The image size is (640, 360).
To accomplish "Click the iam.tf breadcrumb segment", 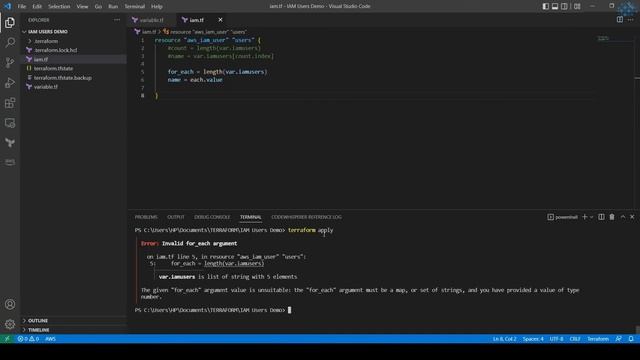I will coord(146,32).
